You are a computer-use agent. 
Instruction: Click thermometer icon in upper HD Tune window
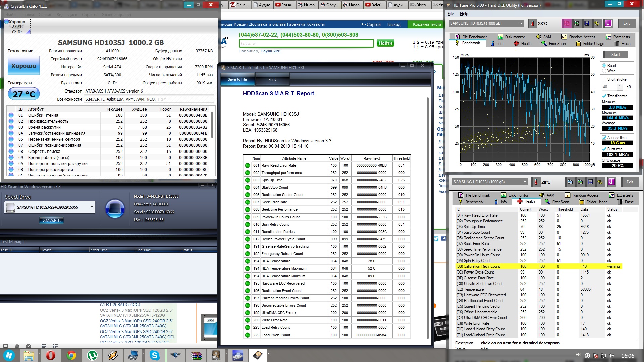click(532, 23)
